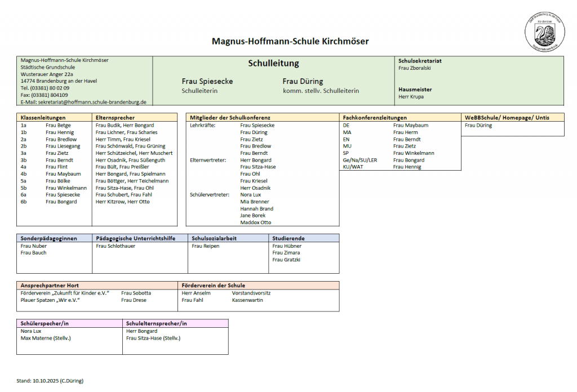Select the Schulsekretariat label
Viewport: 577px width, 392px height.
point(420,60)
